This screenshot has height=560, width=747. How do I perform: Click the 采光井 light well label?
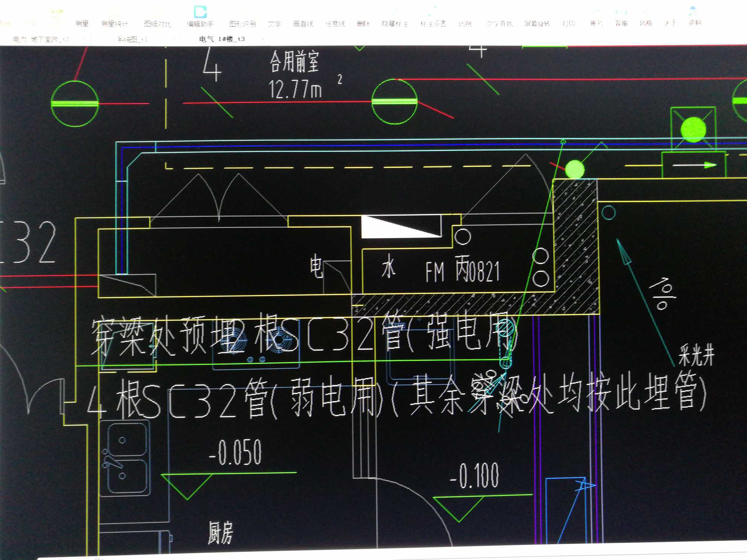tap(696, 355)
